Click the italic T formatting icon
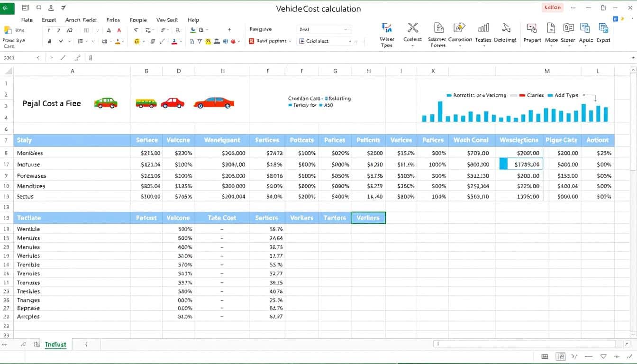This screenshot has width=637, height=364. [49, 30]
